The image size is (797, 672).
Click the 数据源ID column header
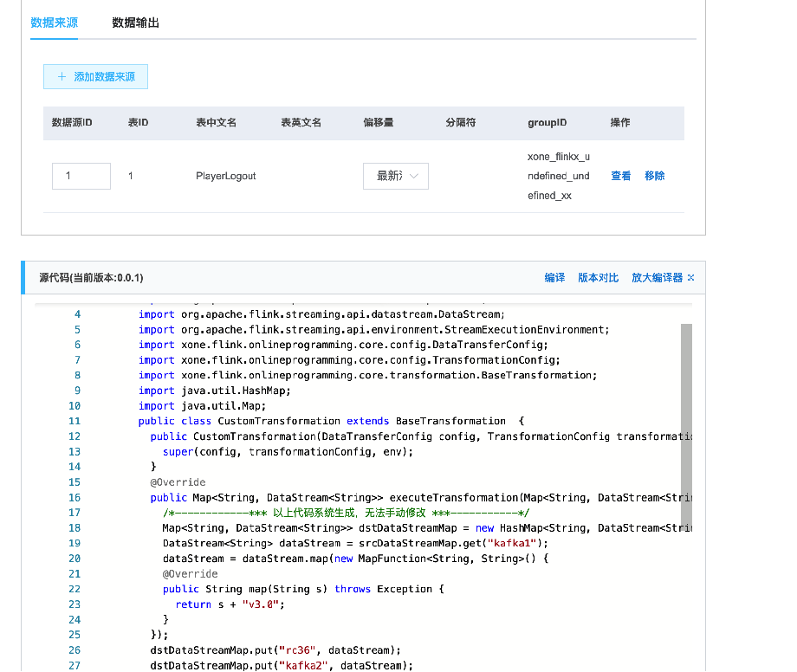pos(72,122)
